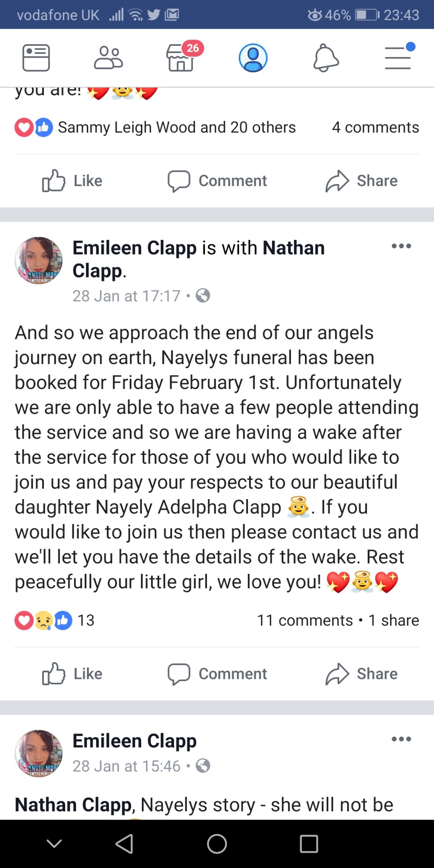The height and width of the screenshot is (868, 434).
Task: Open Marketplace with 26 badge
Action: 181,58
